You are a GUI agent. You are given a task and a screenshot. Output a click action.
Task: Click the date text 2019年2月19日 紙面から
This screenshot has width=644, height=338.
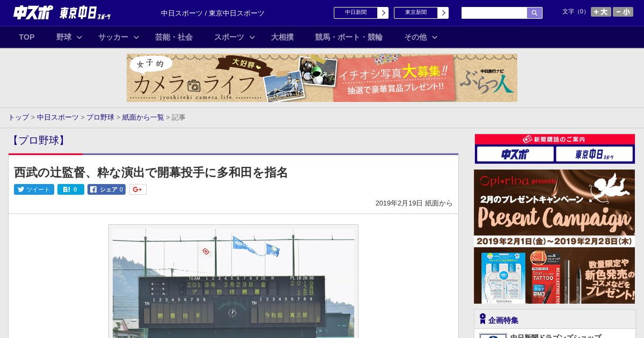414,203
